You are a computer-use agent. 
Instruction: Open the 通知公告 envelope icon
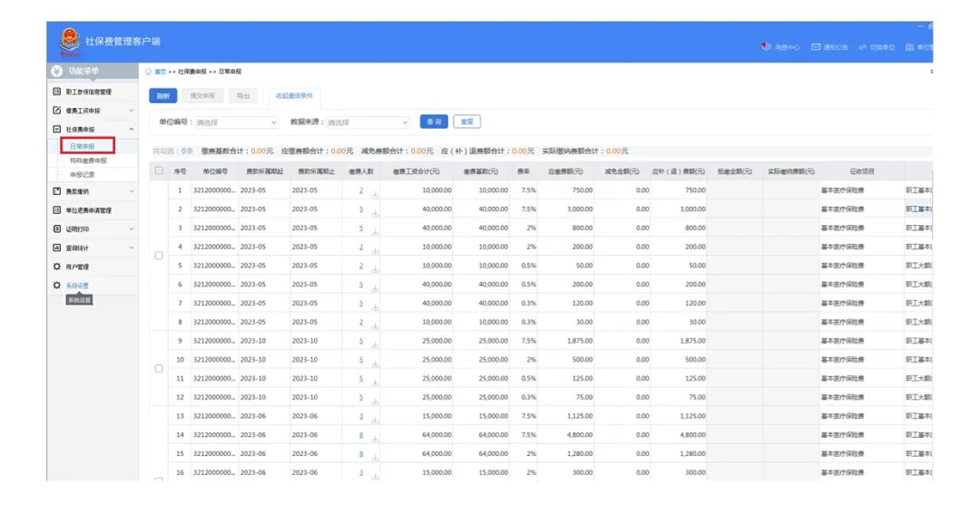point(816,47)
